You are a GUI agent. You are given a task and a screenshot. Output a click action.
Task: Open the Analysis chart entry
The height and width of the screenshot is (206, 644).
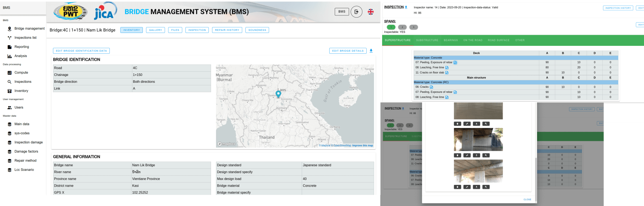coord(17,56)
